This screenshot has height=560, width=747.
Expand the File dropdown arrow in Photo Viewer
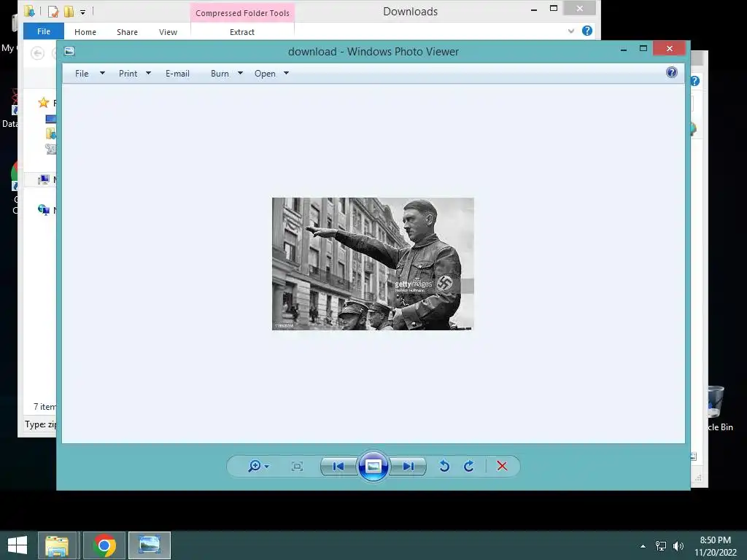pyautogui.click(x=102, y=74)
